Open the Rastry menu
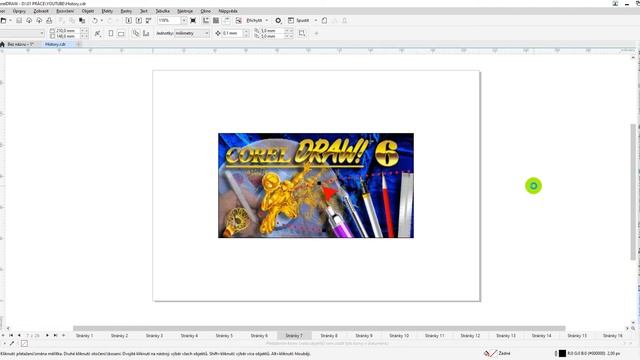This screenshot has width=640, height=360. [x=126, y=11]
